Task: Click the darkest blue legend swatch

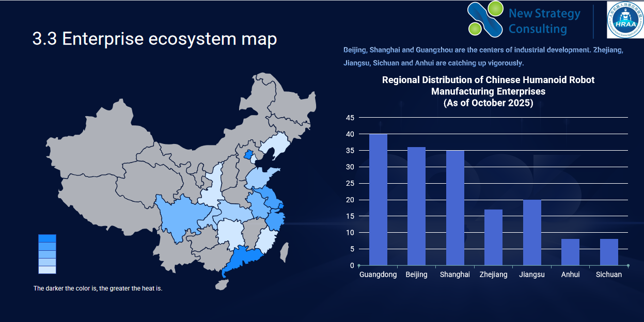Action: click(47, 238)
